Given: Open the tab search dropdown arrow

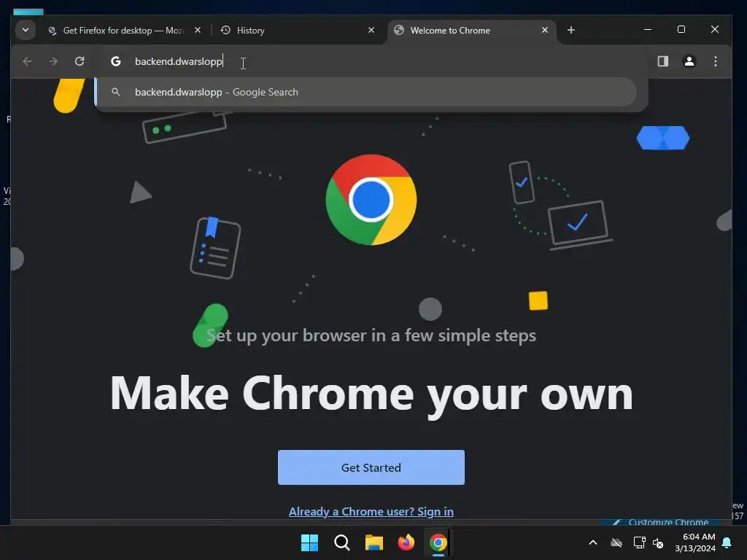Looking at the screenshot, I should tap(26, 30).
